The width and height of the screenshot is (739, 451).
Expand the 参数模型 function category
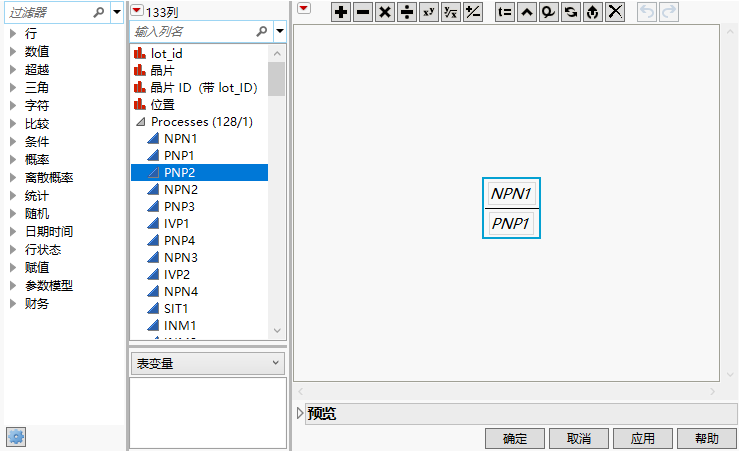click(13, 286)
